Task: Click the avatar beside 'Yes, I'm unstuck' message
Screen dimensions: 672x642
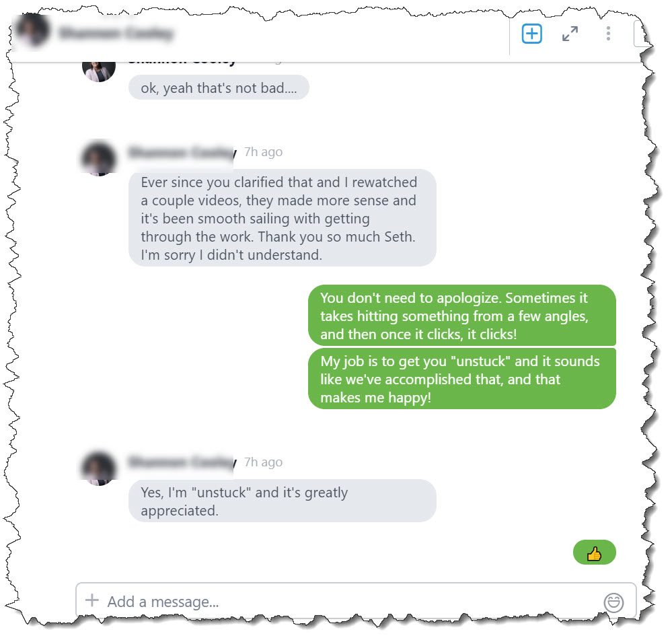Action: point(99,469)
